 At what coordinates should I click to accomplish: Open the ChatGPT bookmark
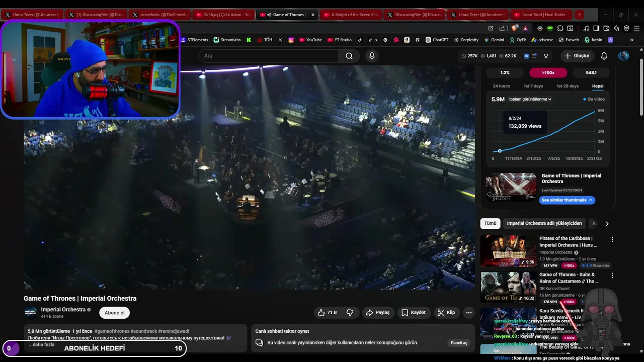point(437,40)
